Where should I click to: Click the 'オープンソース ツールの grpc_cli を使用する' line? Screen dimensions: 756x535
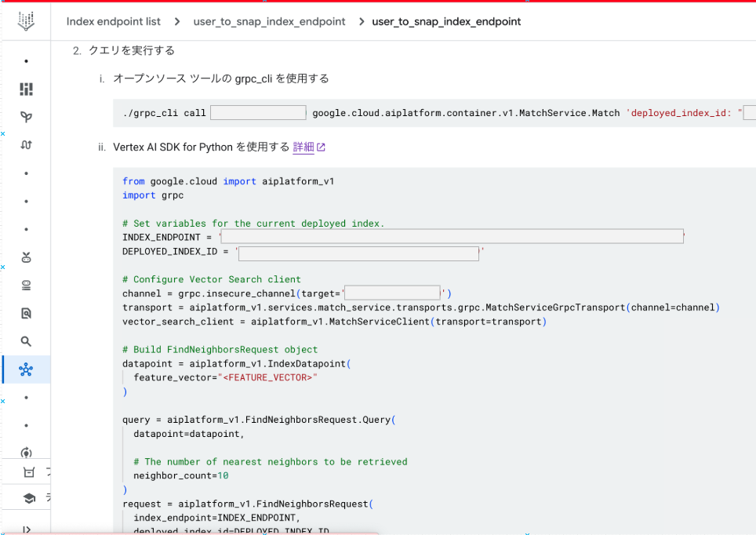coord(221,78)
